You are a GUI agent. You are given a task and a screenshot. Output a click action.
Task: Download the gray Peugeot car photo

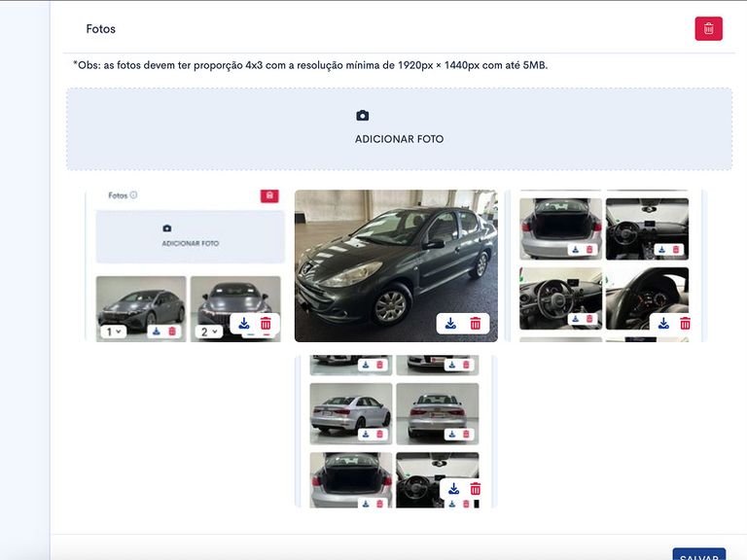[x=450, y=324]
